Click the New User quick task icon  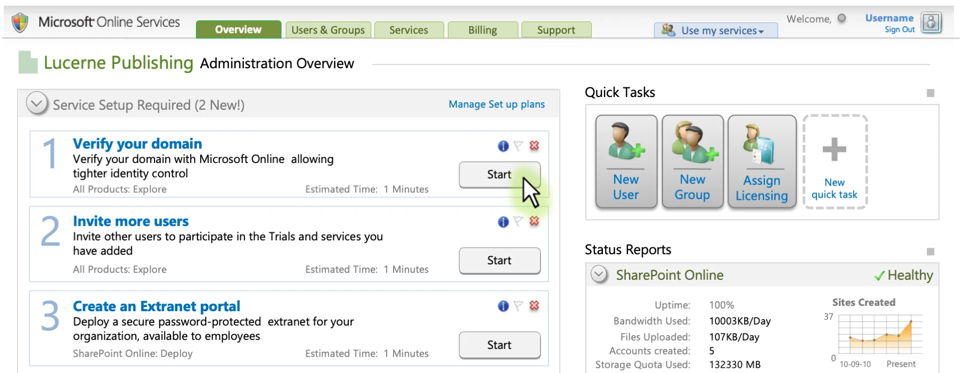[626, 161]
